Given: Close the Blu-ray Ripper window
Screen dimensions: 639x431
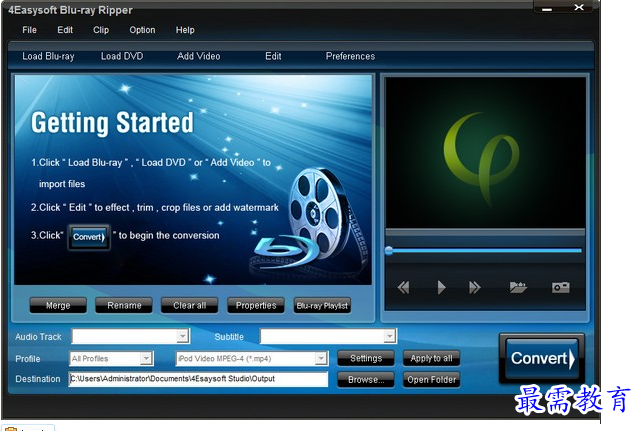Looking at the screenshot, I should (579, 7).
